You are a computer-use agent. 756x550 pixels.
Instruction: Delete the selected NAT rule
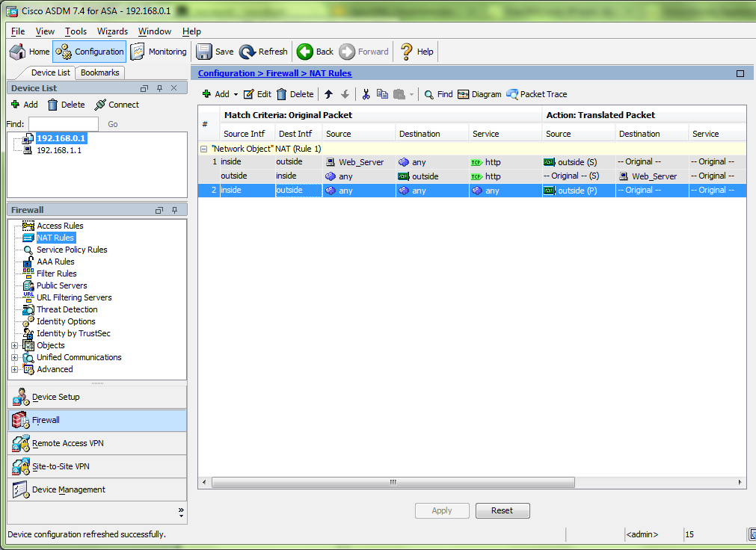tap(295, 94)
